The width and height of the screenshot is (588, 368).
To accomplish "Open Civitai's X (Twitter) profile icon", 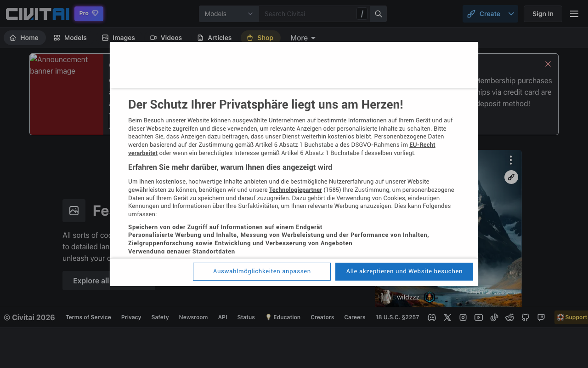I will coord(447,317).
